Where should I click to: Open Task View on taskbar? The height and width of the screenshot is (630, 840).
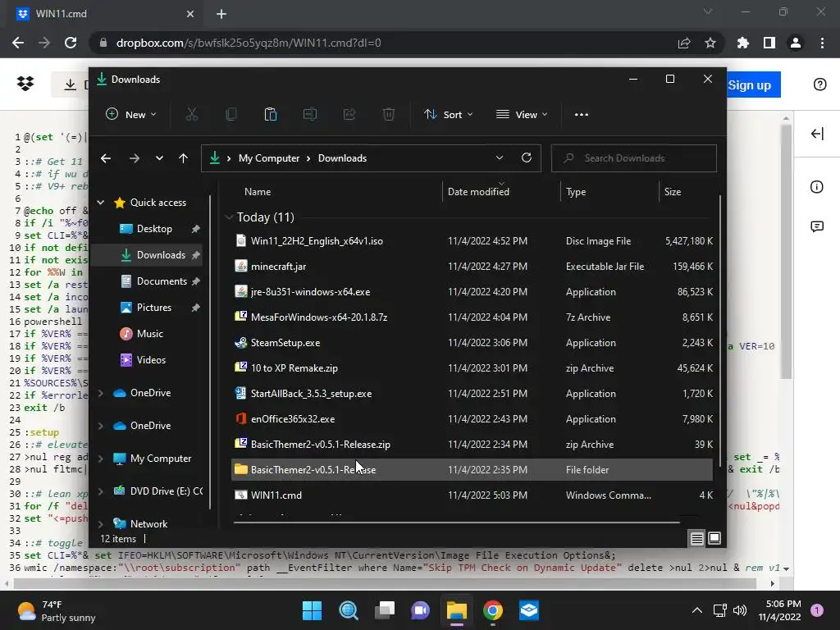click(x=384, y=610)
